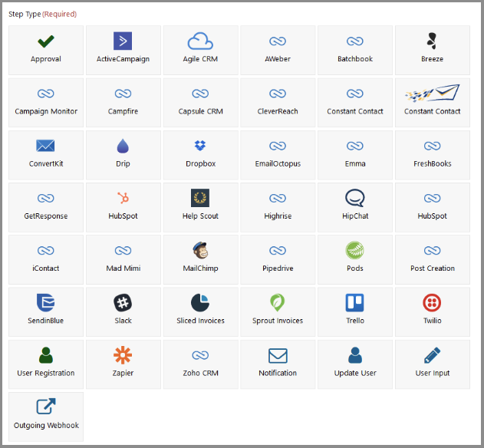Select the Sprout Invoices leaf icon
484x448 pixels.
tap(277, 302)
